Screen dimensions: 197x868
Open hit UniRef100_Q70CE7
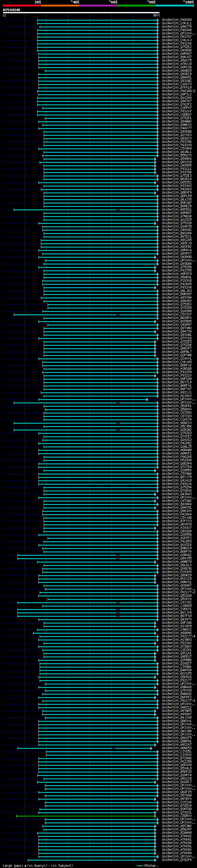(x=177, y=436)
